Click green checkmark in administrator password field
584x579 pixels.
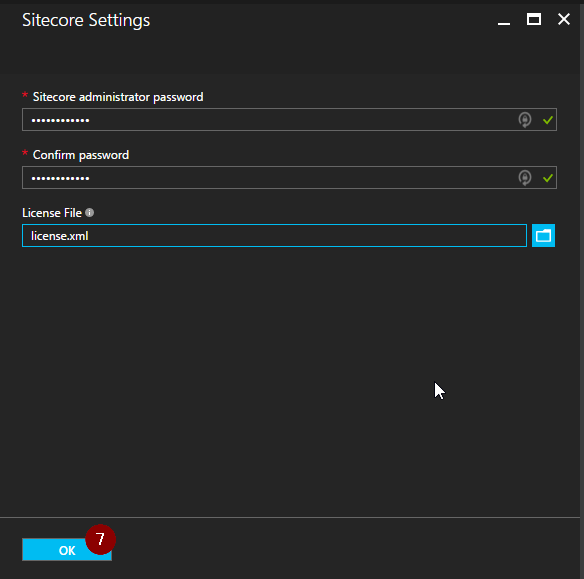[548, 120]
